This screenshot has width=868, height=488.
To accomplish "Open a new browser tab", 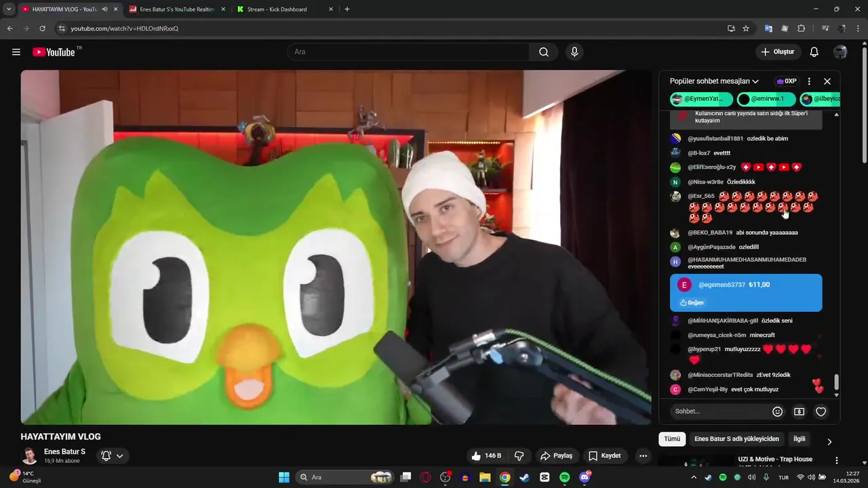I will tap(347, 9).
